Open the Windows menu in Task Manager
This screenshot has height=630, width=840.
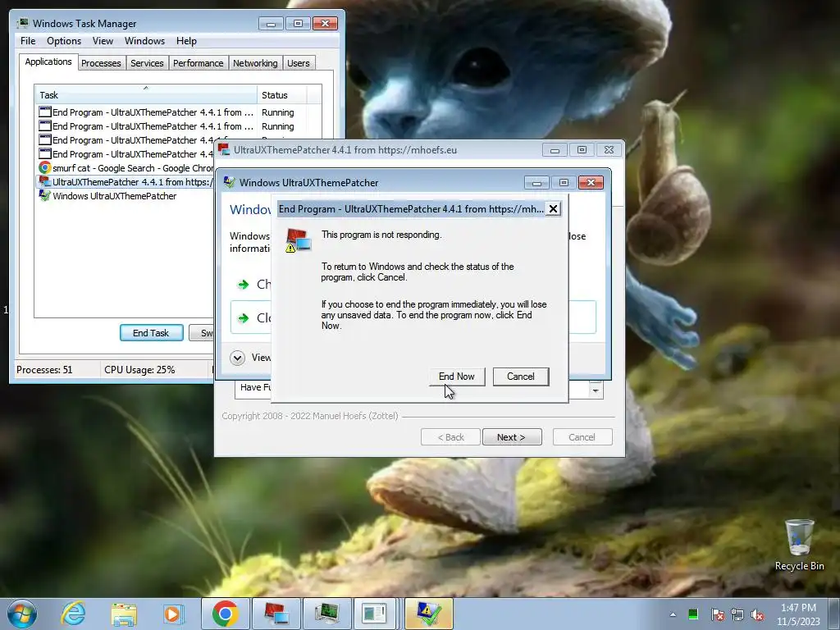144,41
